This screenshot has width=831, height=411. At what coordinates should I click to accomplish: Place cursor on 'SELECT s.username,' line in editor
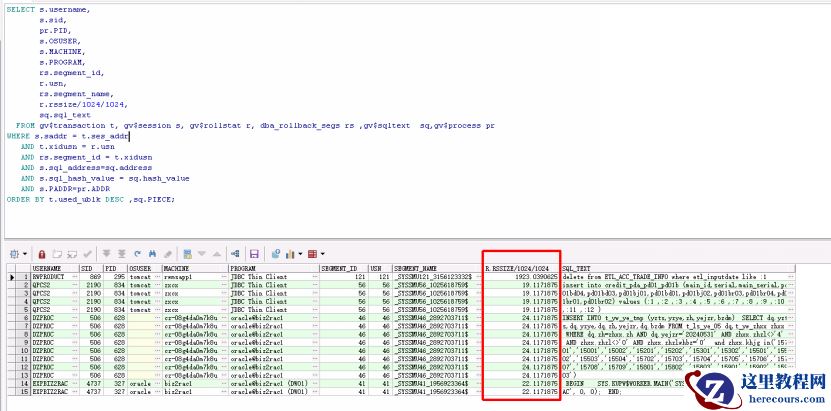(48, 10)
